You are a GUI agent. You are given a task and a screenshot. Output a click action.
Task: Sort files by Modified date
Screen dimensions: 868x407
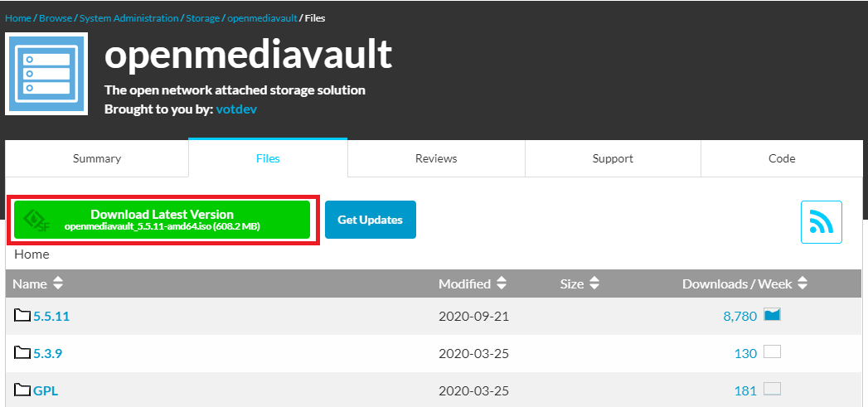coord(472,283)
